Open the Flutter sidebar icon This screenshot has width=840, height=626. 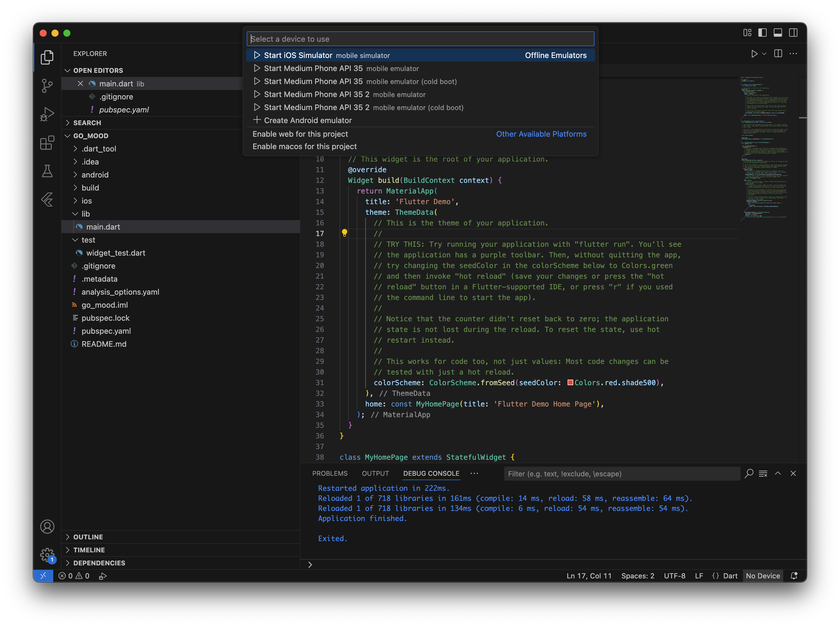47,200
